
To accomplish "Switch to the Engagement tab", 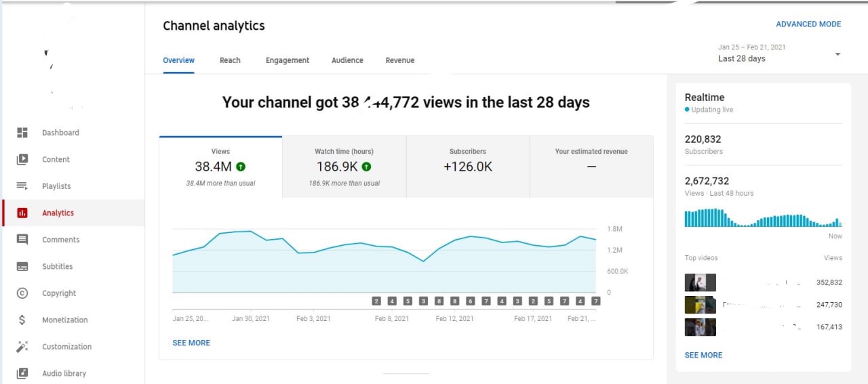I will (x=288, y=60).
